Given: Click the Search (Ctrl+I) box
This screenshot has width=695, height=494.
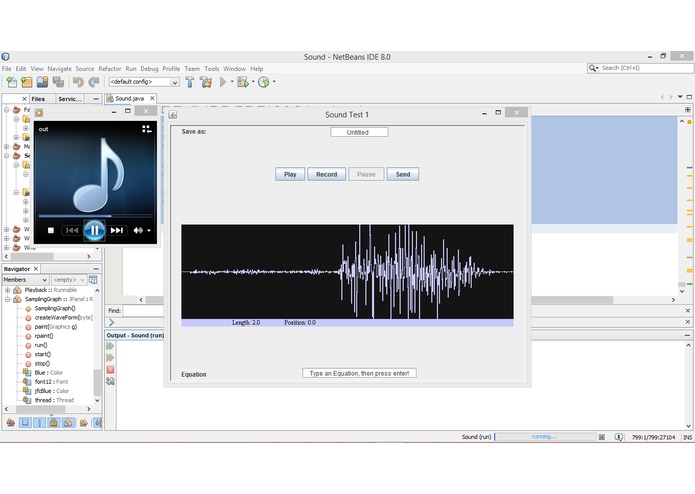Looking at the screenshot, I should pos(640,68).
